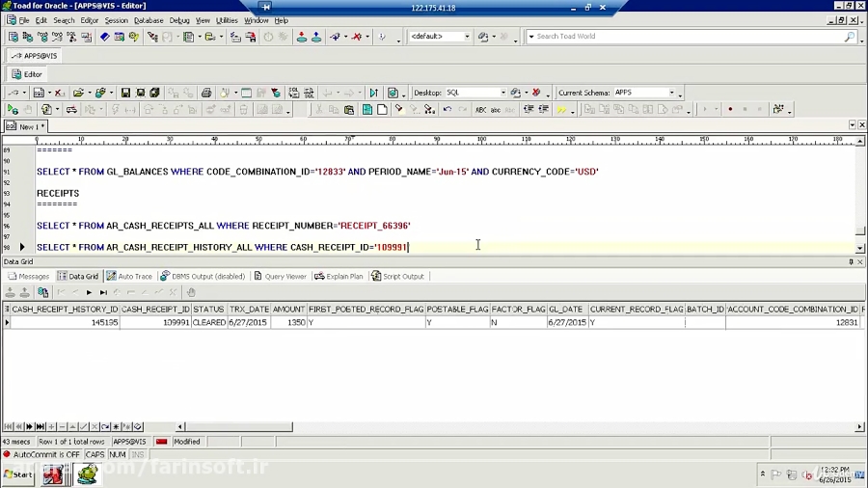Open the Current Schema APPS dropdown

point(672,93)
